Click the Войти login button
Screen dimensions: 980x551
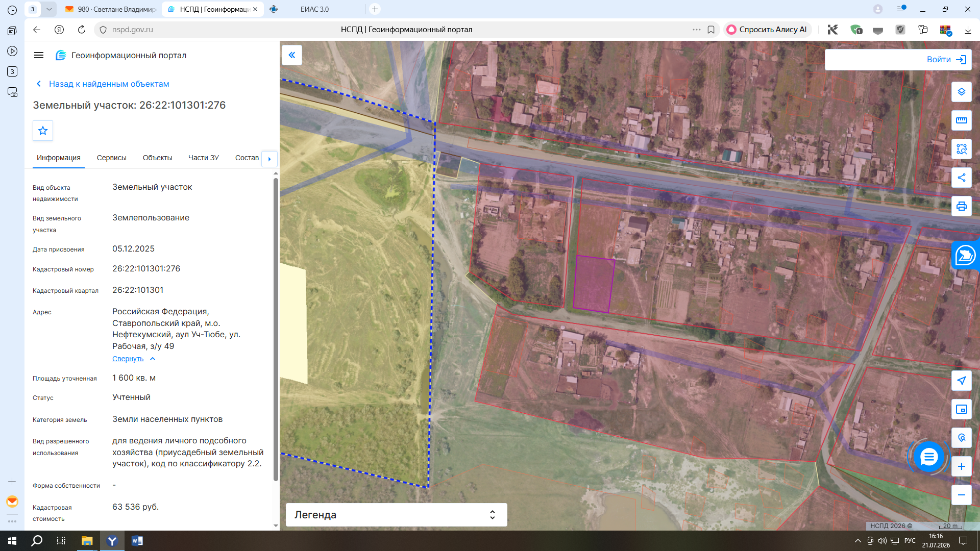coord(898,60)
